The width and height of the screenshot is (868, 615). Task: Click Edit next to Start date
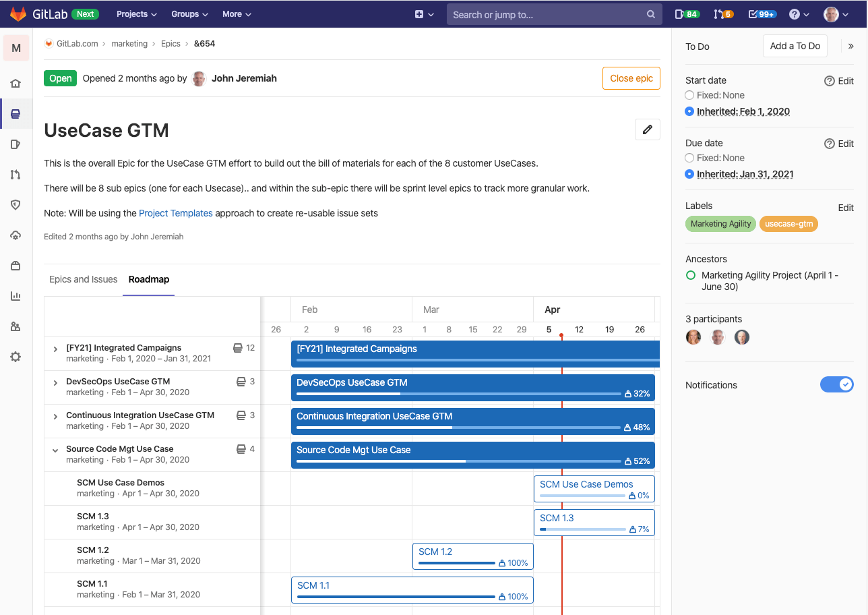pos(846,81)
